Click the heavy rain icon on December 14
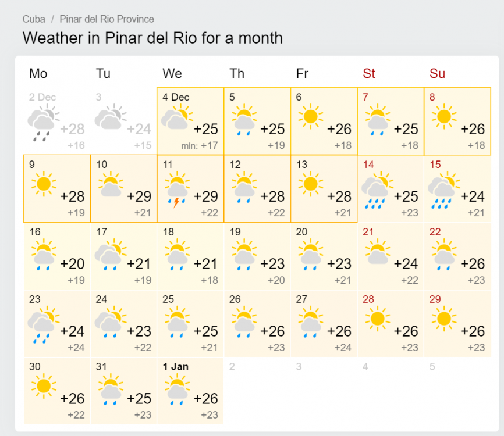 click(x=377, y=190)
